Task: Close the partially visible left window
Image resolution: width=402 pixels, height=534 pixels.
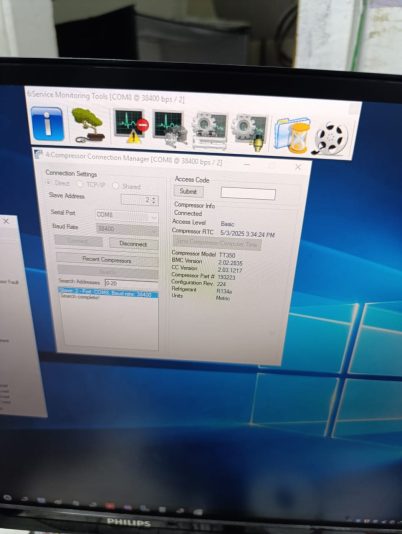Action: click(x=6, y=221)
